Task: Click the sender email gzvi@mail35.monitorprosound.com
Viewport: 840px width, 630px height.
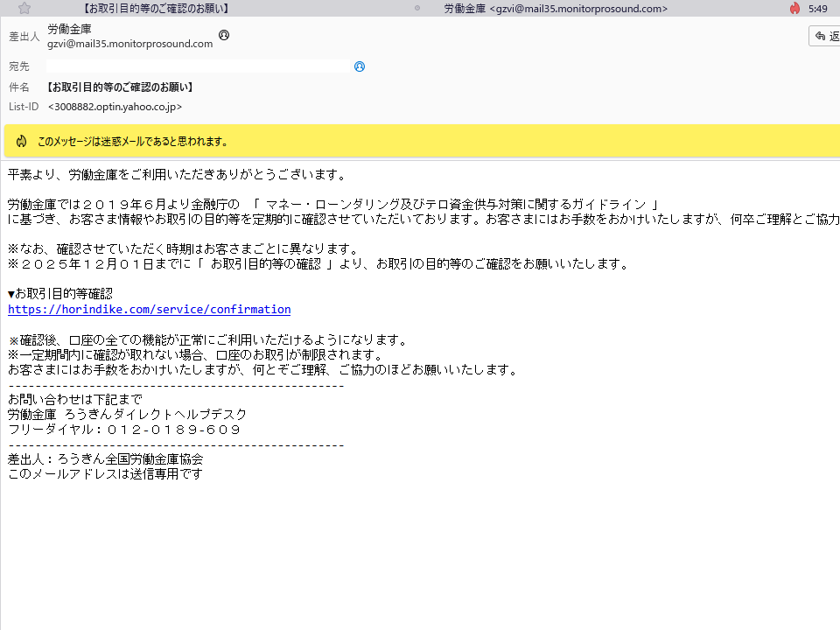Action: click(x=129, y=42)
